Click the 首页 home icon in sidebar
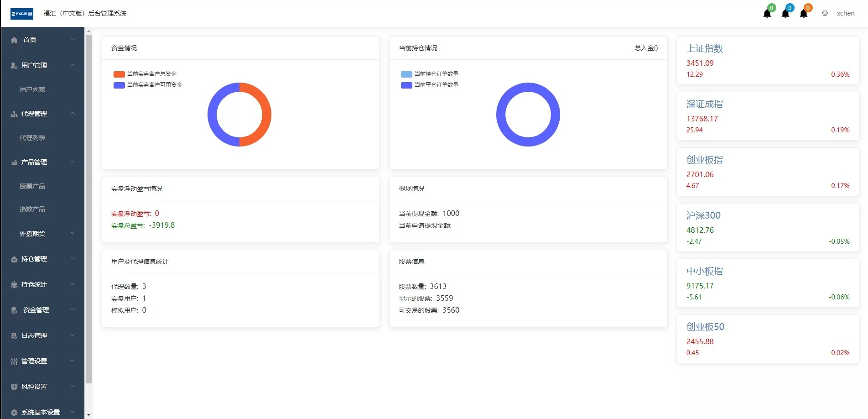 click(14, 40)
